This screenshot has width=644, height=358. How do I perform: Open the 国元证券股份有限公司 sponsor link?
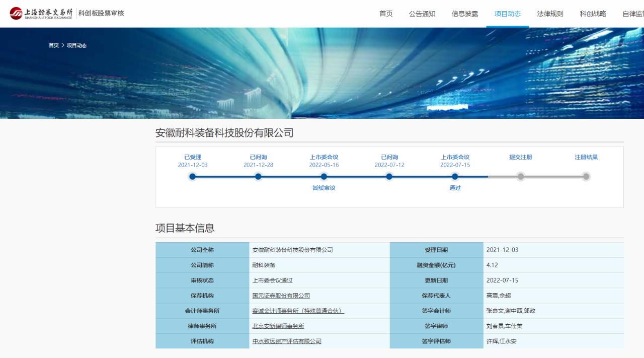pyautogui.click(x=281, y=296)
